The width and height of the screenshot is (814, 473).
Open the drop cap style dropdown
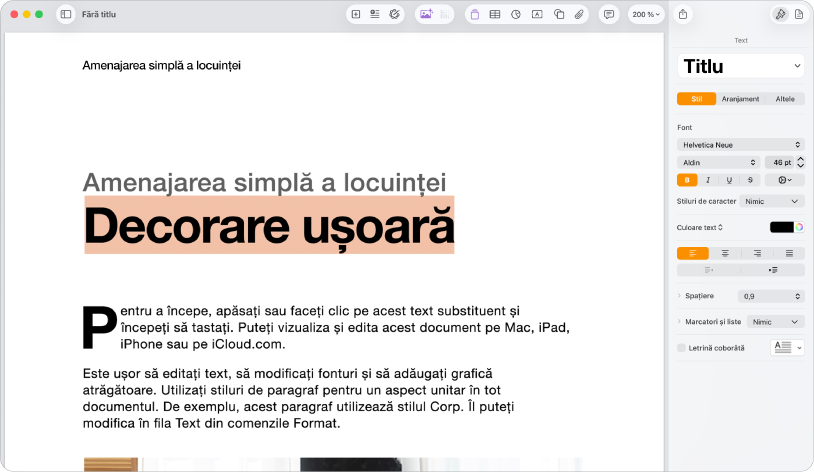click(x=788, y=348)
